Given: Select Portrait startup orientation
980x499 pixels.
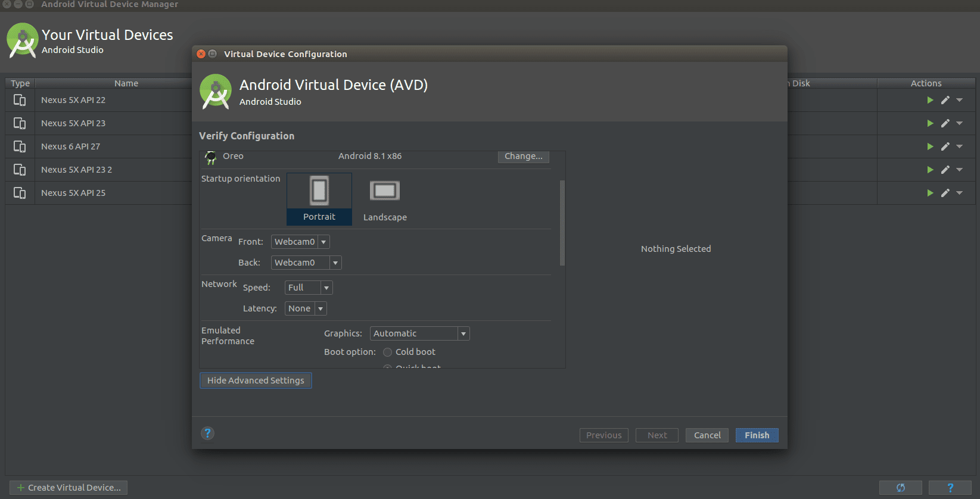Looking at the screenshot, I should (319, 199).
